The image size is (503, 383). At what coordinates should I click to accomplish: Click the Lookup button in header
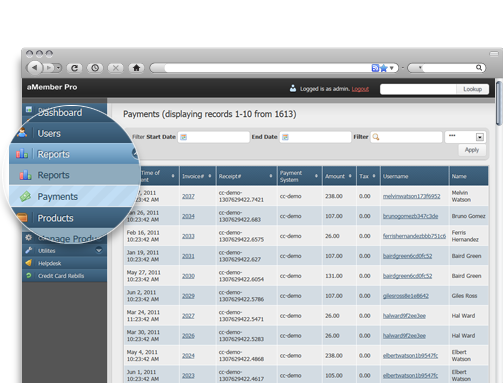(472, 89)
